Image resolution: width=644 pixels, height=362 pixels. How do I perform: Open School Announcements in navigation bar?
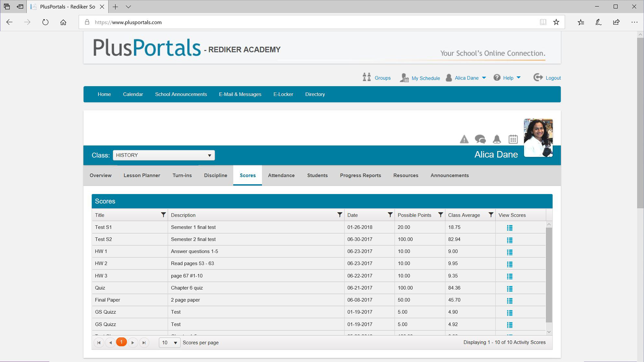click(181, 94)
